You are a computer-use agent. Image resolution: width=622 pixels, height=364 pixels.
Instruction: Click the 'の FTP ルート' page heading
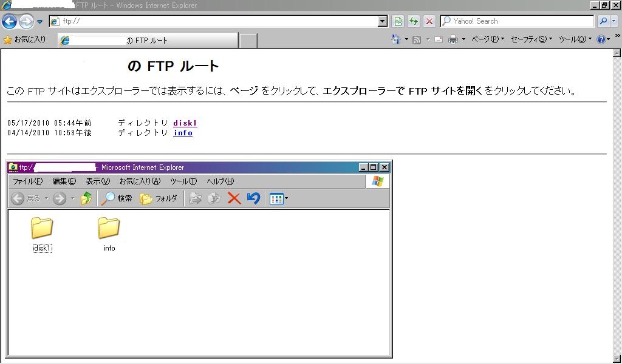pyautogui.click(x=173, y=66)
